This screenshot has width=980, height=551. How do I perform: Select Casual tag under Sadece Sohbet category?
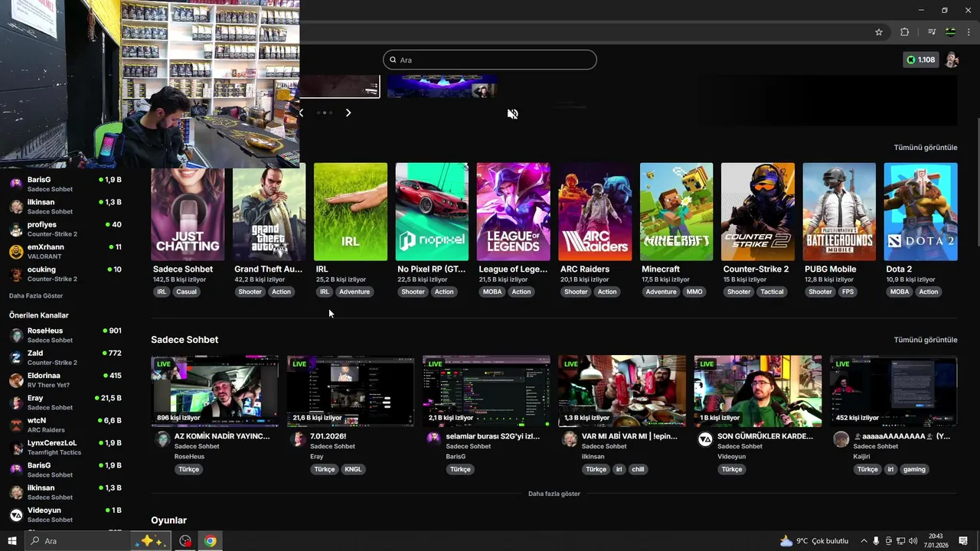[x=186, y=292]
